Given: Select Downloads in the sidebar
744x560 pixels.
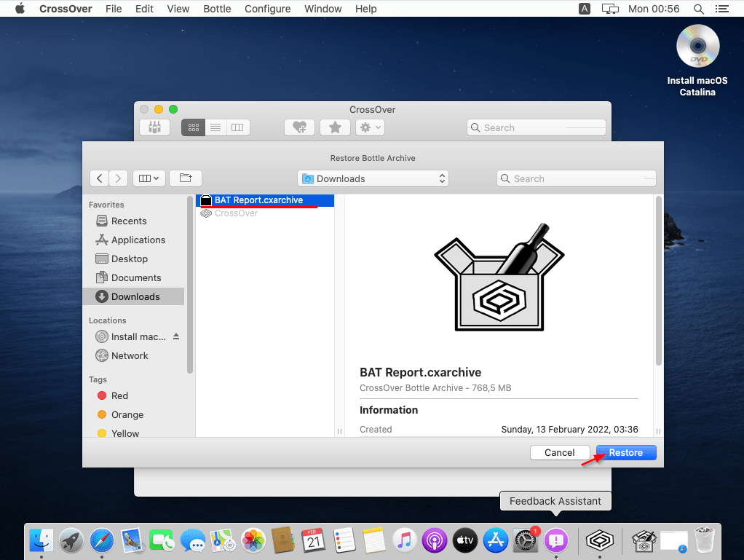Looking at the screenshot, I should click(x=133, y=296).
